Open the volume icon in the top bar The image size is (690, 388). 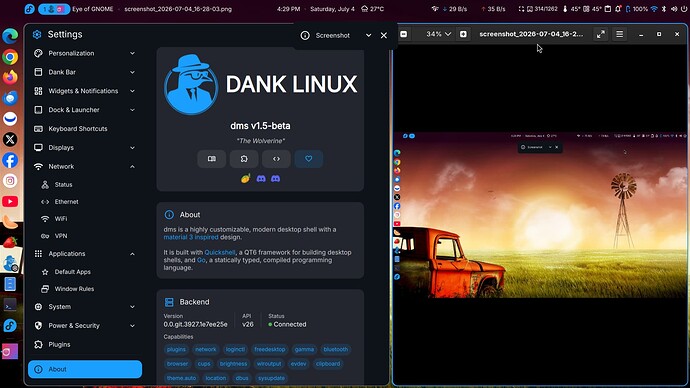click(x=674, y=9)
